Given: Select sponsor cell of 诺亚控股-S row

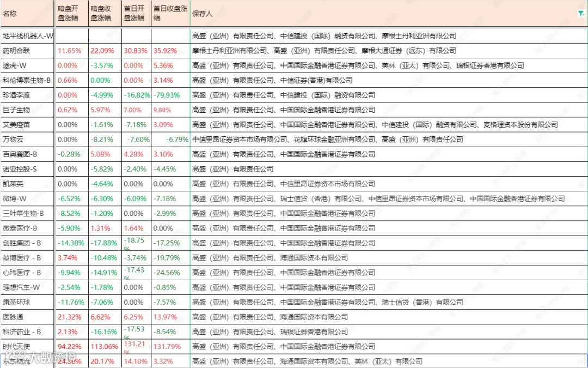Looking at the screenshot, I should click(x=389, y=170).
